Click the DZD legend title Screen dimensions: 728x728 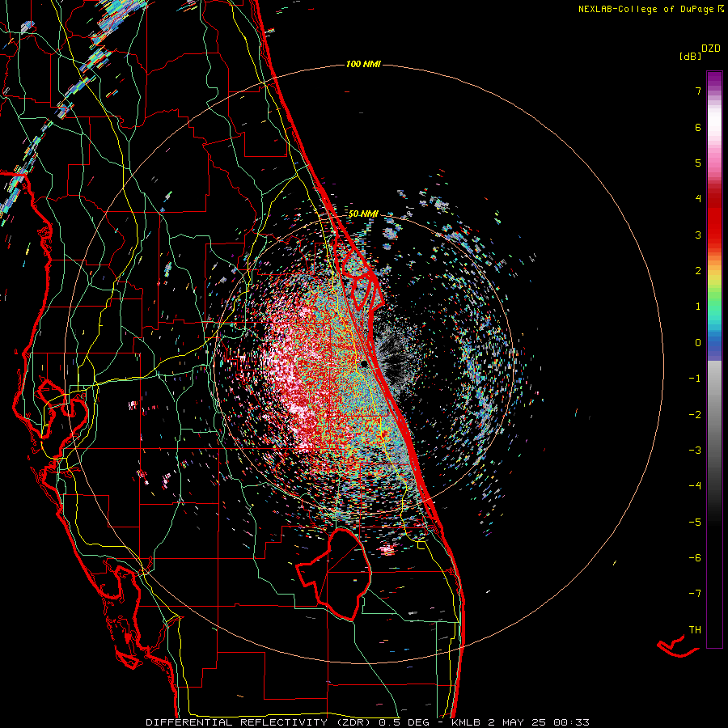[711, 49]
